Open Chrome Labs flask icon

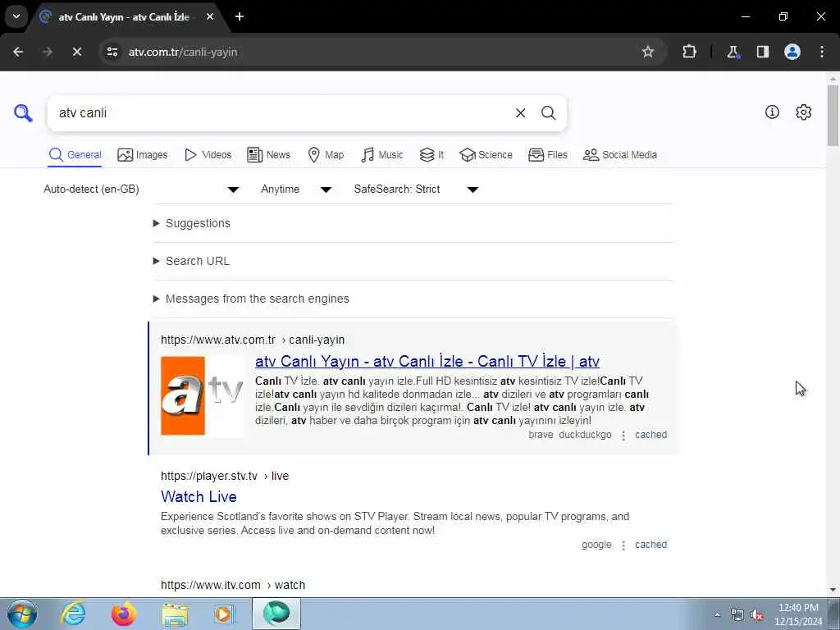(733, 52)
